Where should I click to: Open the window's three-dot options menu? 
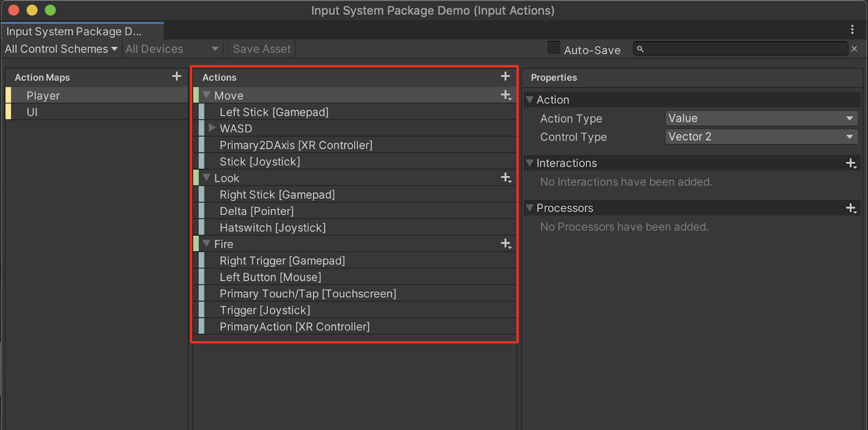(852, 29)
